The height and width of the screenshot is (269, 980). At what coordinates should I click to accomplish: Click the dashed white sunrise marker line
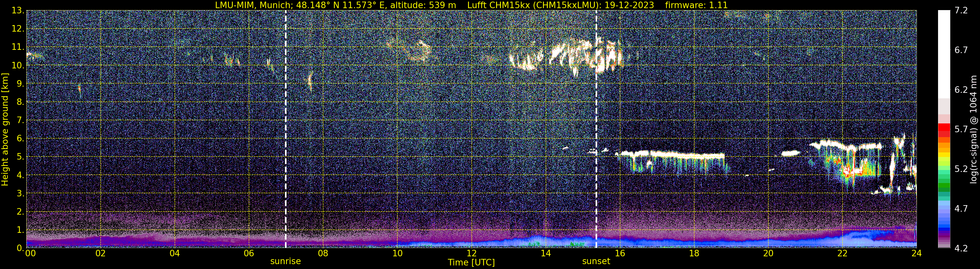pyautogui.click(x=286, y=129)
